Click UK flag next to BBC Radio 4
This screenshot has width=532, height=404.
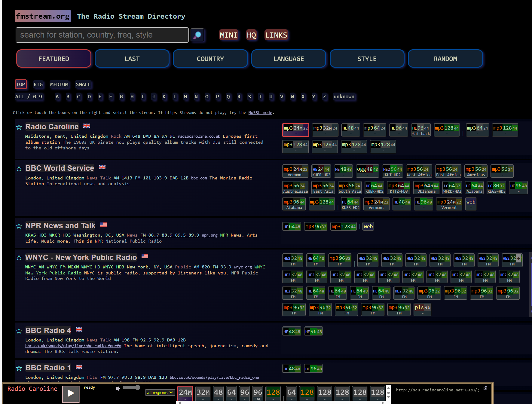pyautogui.click(x=79, y=329)
